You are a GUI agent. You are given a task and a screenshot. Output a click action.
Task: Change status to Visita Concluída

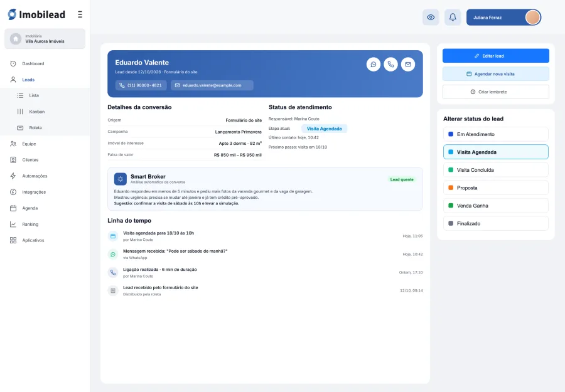[496, 170]
